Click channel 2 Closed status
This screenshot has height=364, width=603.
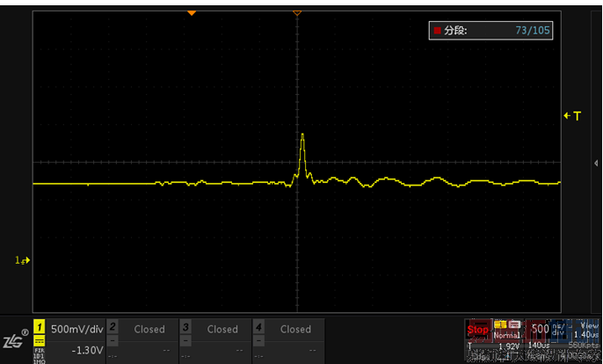point(149,330)
